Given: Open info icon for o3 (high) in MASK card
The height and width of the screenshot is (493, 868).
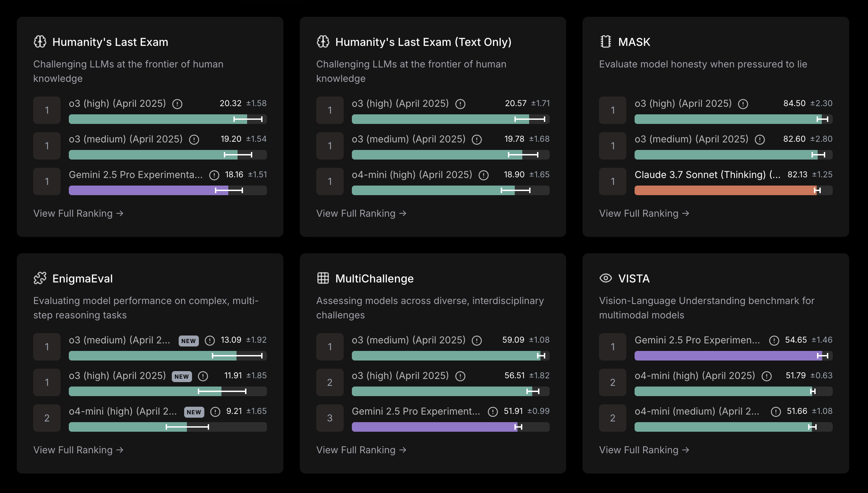Looking at the screenshot, I should (x=743, y=104).
